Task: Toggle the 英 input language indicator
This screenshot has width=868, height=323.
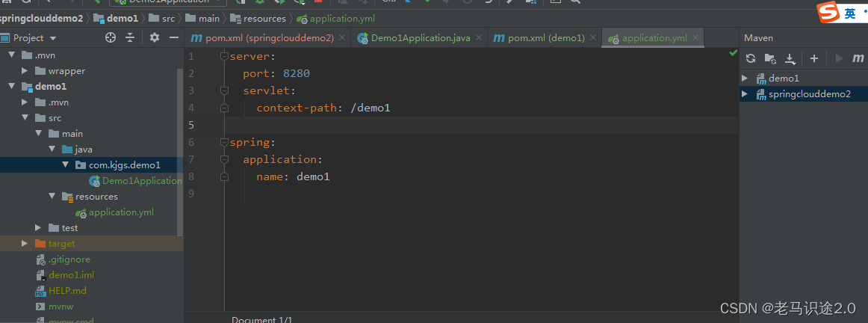Action: [x=850, y=14]
